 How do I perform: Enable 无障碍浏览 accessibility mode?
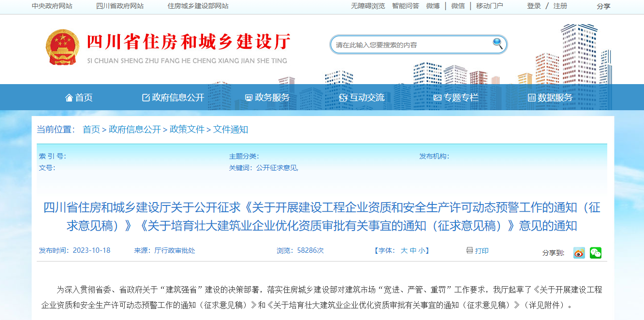[369, 6]
